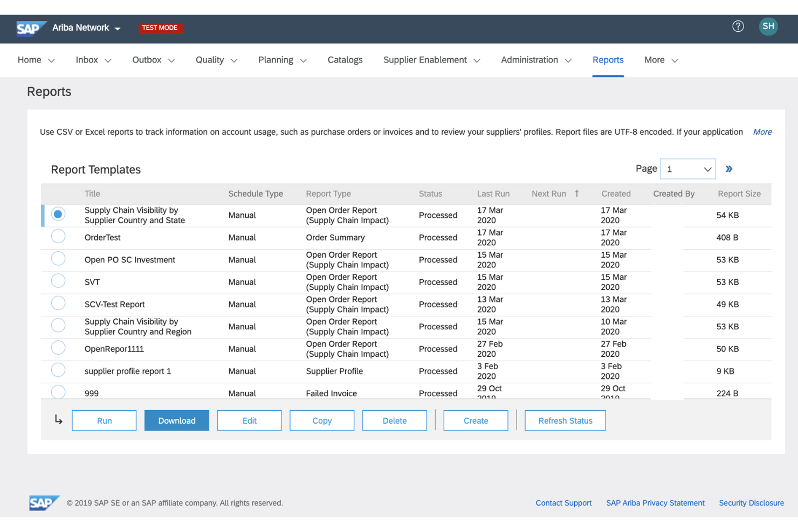Select the 999 report radio button
The width and height of the screenshot is (798, 532).
tap(58, 392)
